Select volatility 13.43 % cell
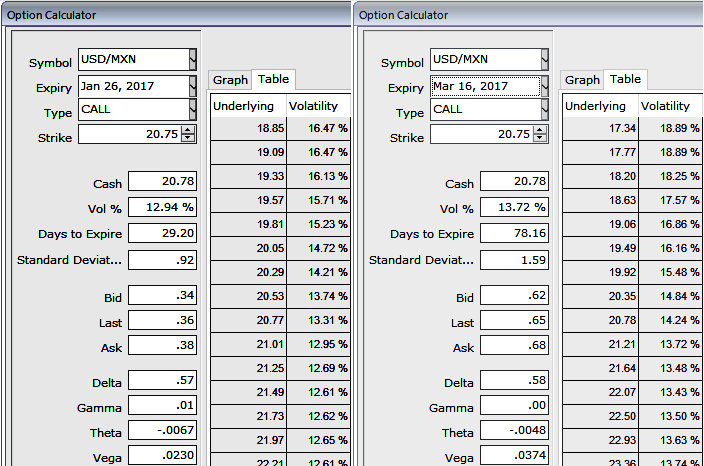The image size is (704, 466). pyautogui.click(x=671, y=392)
